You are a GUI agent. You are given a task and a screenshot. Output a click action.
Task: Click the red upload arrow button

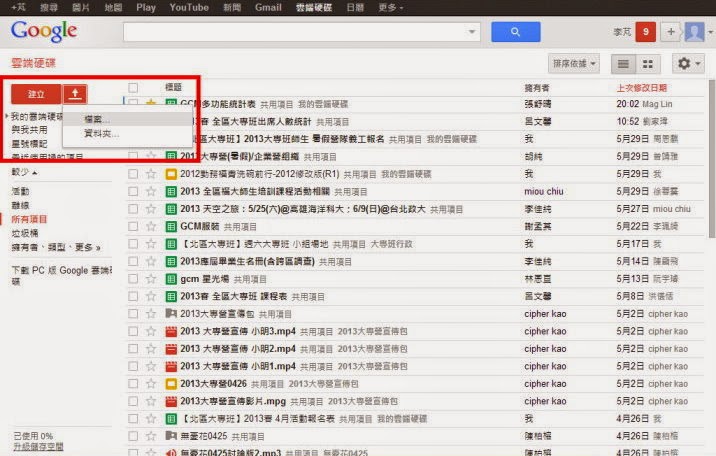(x=75, y=94)
